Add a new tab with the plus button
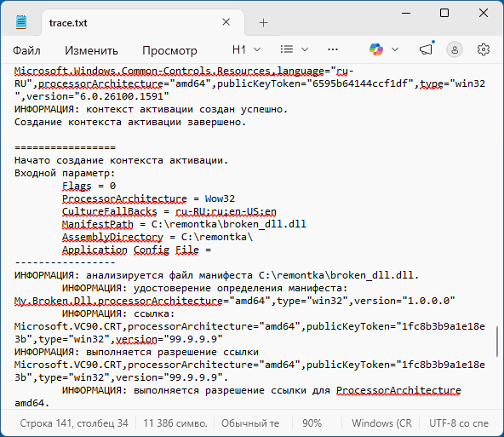The width and height of the screenshot is (504, 437). (263, 22)
